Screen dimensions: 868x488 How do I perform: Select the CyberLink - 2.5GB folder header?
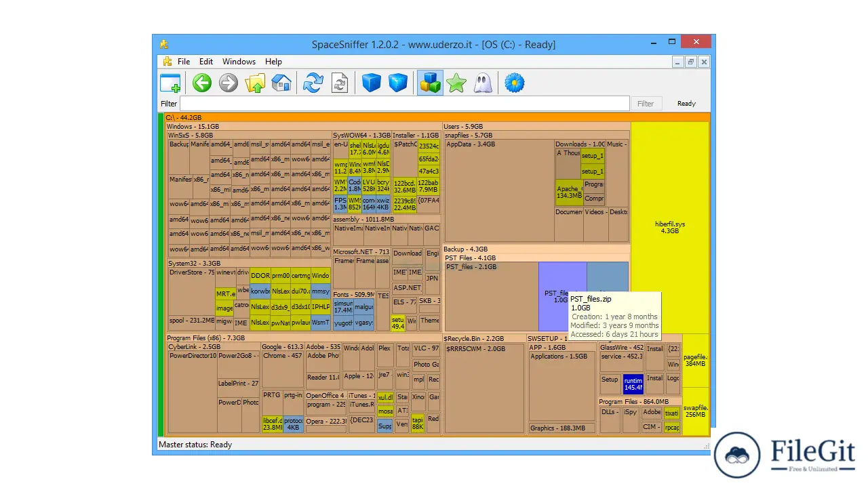tap(214, 347)
